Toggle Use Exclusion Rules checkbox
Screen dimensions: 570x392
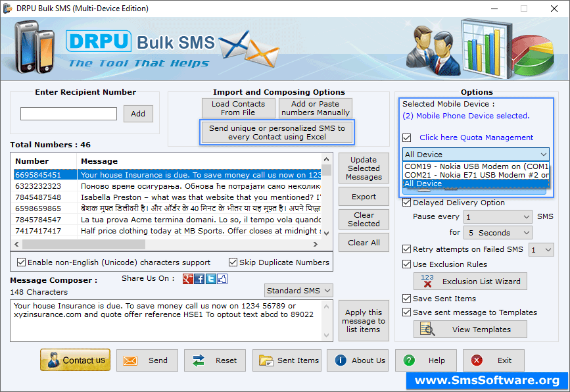pyautogui.click(x=407, y=264)
